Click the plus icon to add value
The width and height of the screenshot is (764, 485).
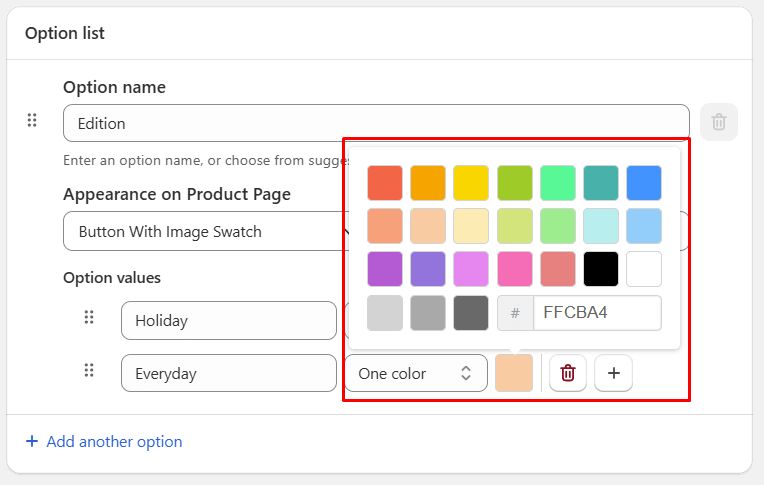tap(613, 373)
